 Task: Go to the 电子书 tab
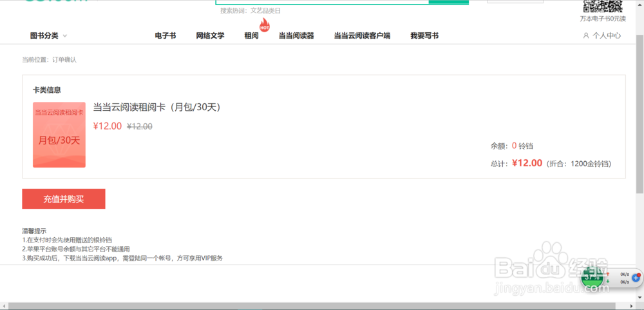pos(165,36)
